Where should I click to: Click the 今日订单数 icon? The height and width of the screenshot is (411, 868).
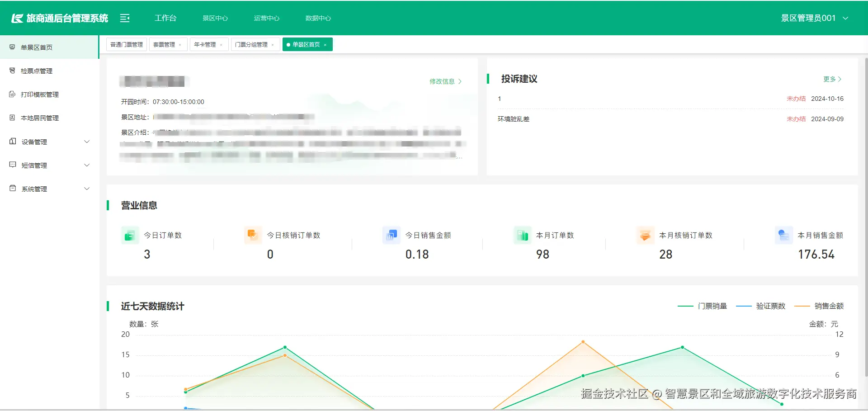click(x=130, y=235)
